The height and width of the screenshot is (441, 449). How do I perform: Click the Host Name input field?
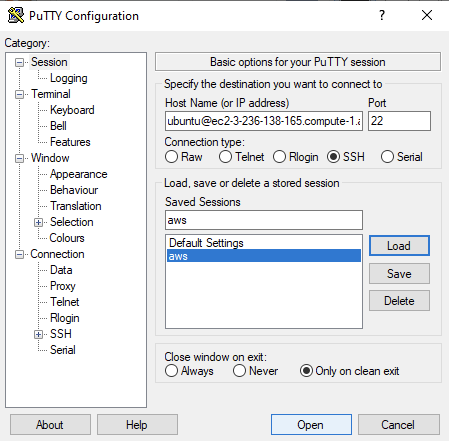[x=264, y=121]
